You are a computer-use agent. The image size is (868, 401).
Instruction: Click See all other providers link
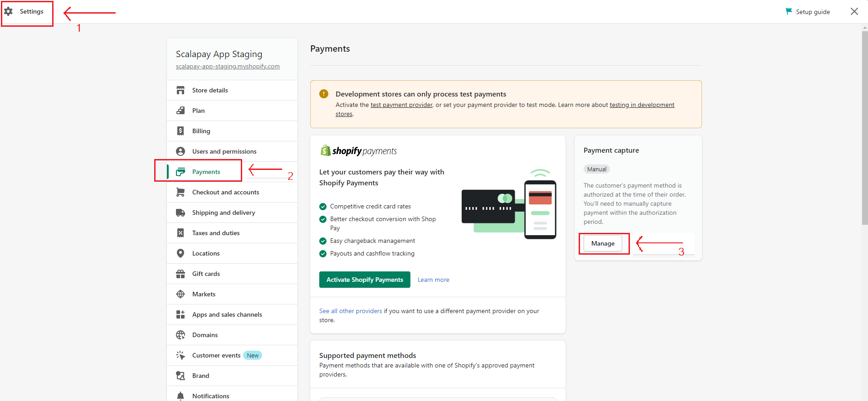coord(351,311)
